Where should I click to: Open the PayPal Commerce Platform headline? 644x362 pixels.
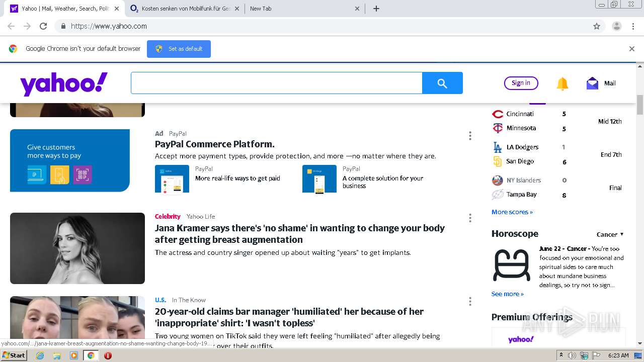(215, 144)
